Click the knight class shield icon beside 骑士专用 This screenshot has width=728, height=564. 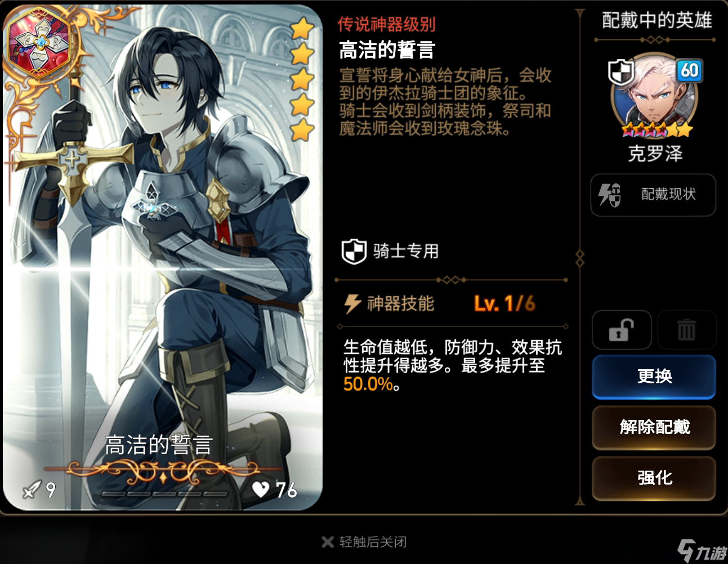[354, 251]
